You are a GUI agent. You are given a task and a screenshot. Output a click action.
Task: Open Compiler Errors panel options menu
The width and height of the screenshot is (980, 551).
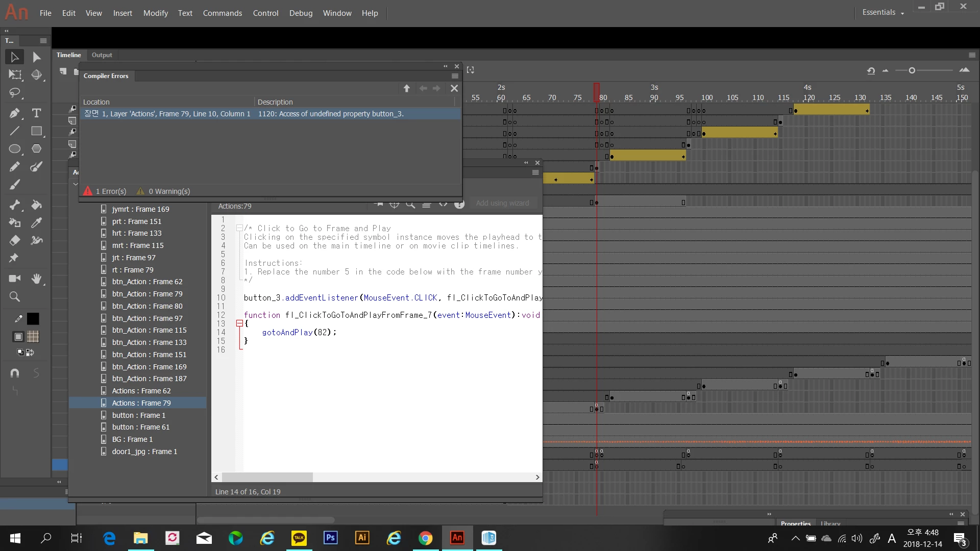pos(455,76)
